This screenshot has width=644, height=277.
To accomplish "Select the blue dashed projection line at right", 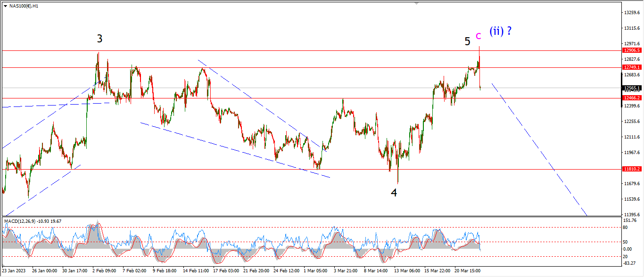I will [x=539, y=149].
